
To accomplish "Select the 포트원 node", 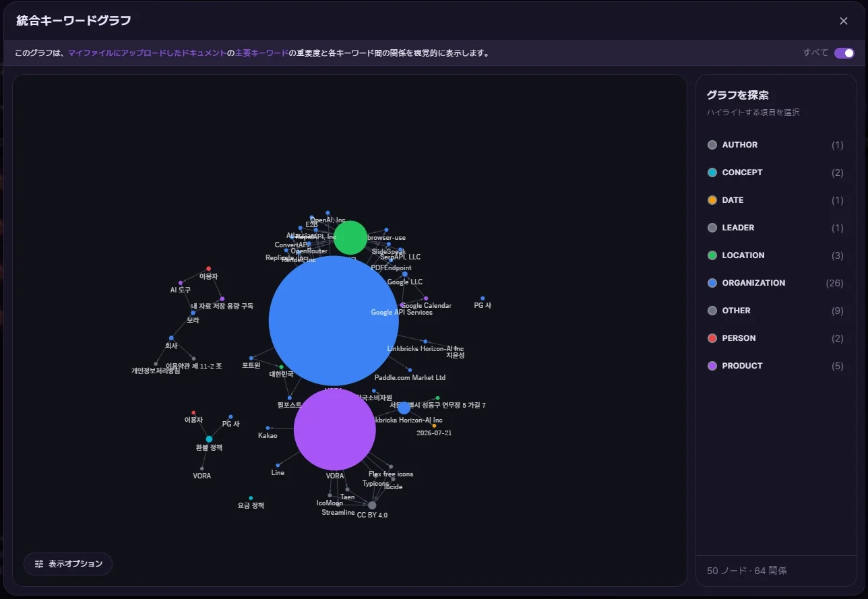I will click(251, 358).
